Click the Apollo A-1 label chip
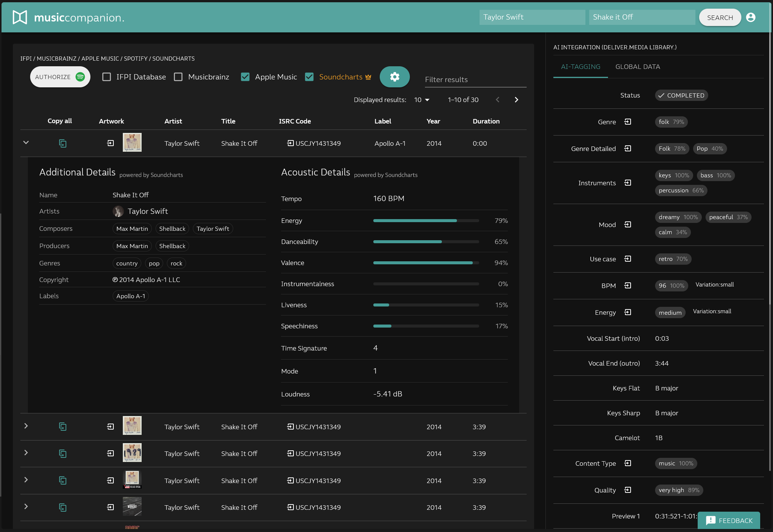 131,296
